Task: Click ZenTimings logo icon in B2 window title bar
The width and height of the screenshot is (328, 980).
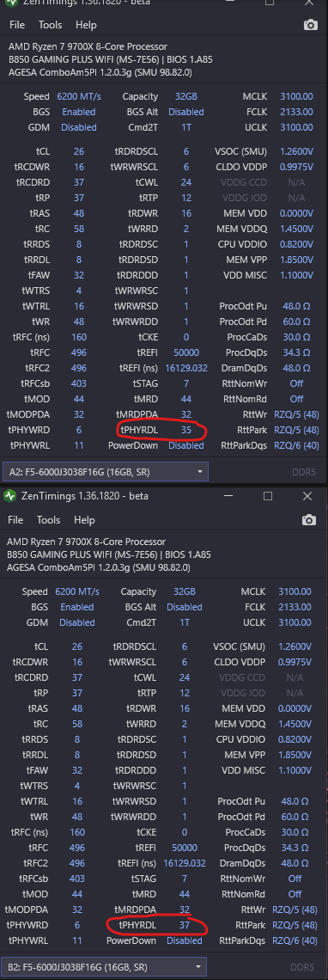Action: coord(9,496)
